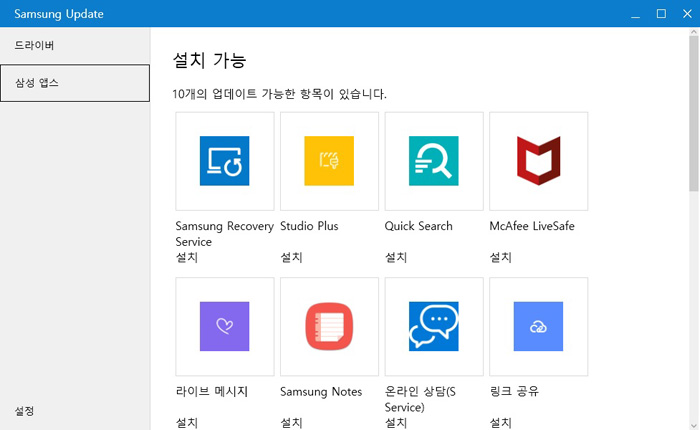The width and height of the screenshot is (700, 430).
Task: Click the scrollbar down arrow
Action: 693,426
